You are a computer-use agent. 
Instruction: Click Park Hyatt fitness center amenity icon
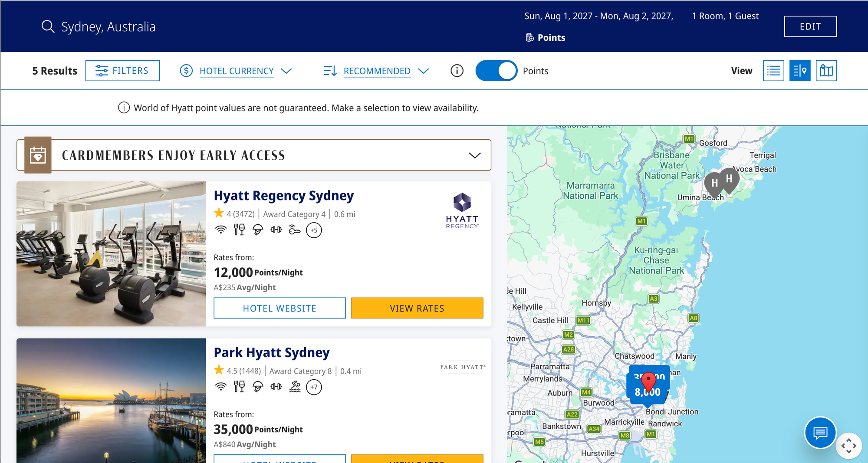click(276, 387)
